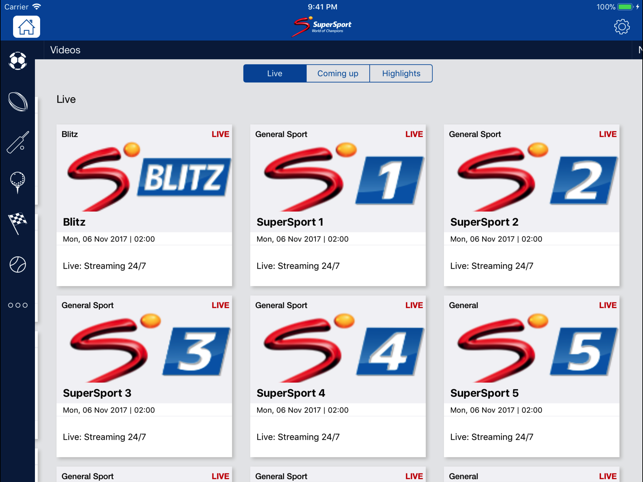Viewport: 643px width, 482px height.
Task: Select the football (soccer) sidebar icon
Action: [x=18, y=61]
